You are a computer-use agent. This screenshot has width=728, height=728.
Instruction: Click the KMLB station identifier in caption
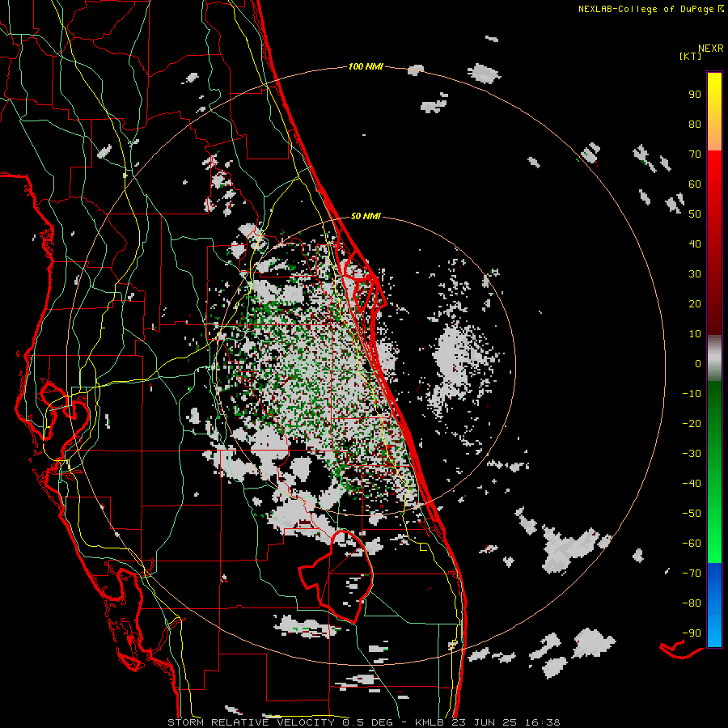430,722
